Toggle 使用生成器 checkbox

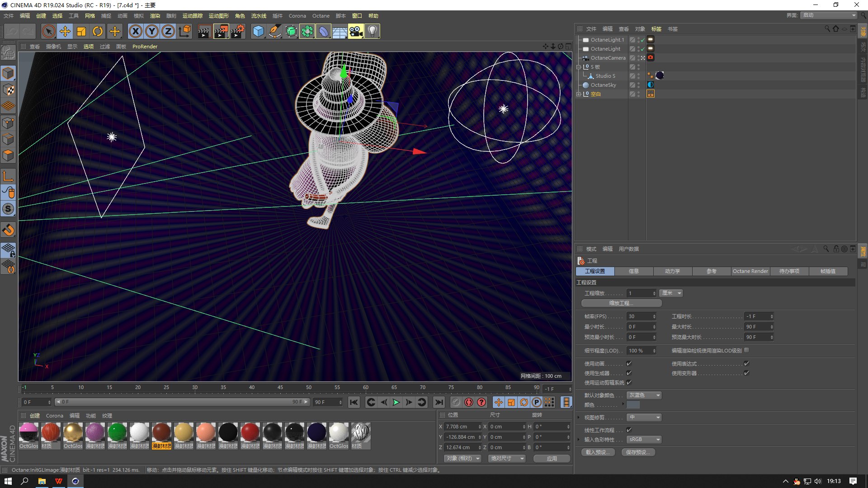[x=629, y=373]
